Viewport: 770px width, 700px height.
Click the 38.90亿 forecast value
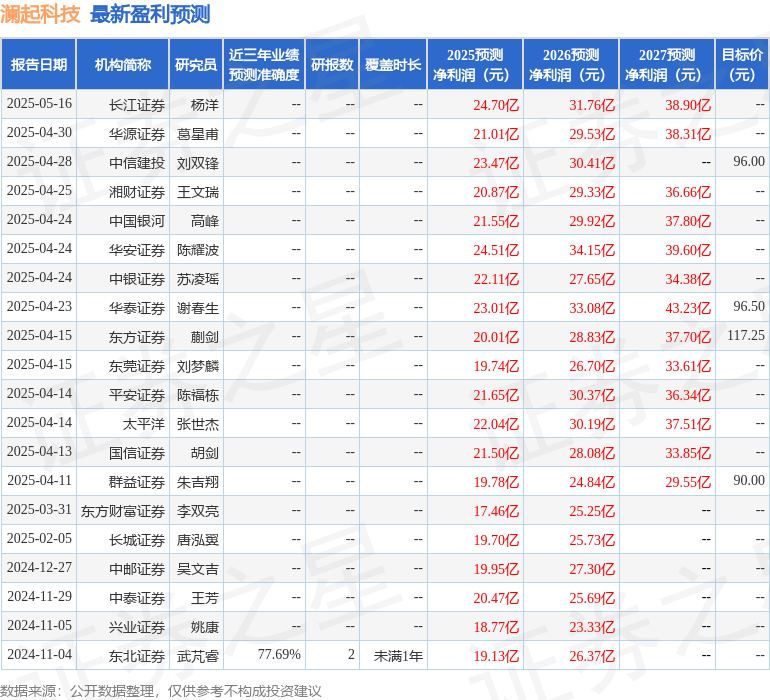pyautogui.click(x=688, y=105)
